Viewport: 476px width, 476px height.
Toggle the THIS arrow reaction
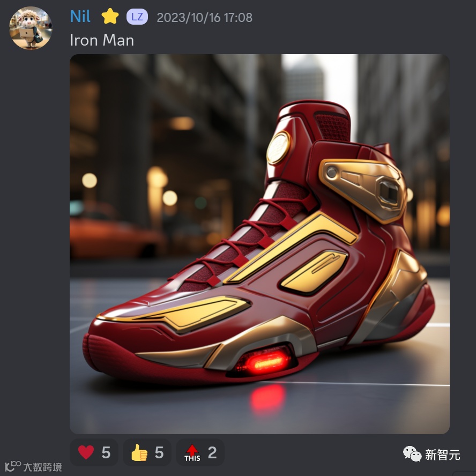coord(200,452)
